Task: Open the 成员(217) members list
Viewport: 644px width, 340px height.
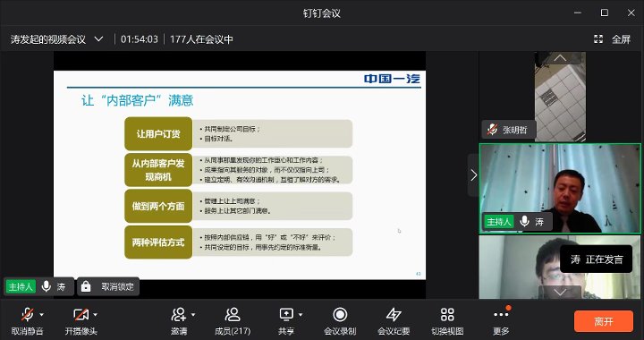Action: click(233, 315)
